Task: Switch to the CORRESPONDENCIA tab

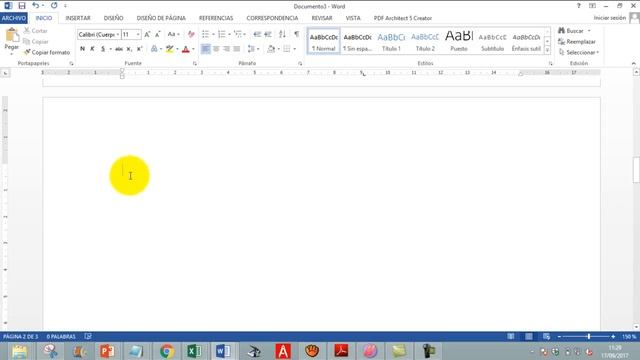Action: [x=272, y=18]
